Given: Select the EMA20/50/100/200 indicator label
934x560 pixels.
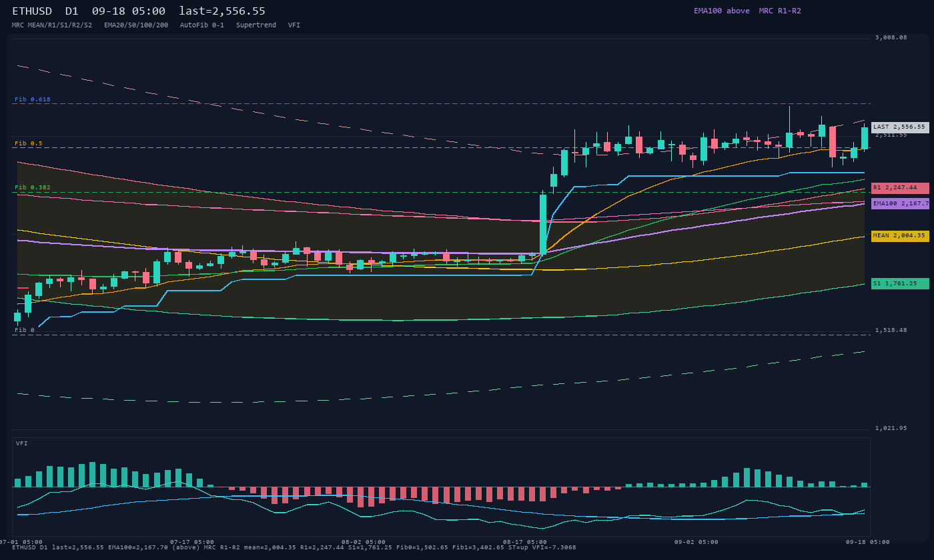Looking at the screenshot, I should pyautogui.click(x=136, y=25).
